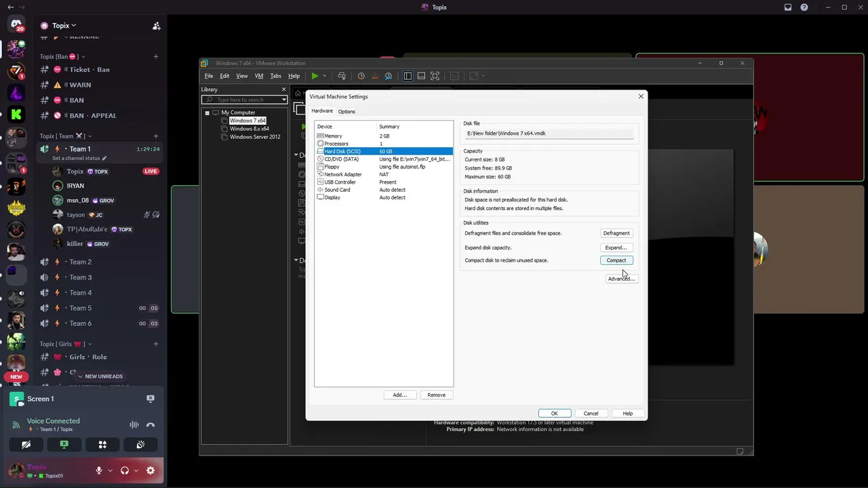This screenshot has width=868, height=488.
Task: Open the VMware Tabs menu
Action: [275, 76]
